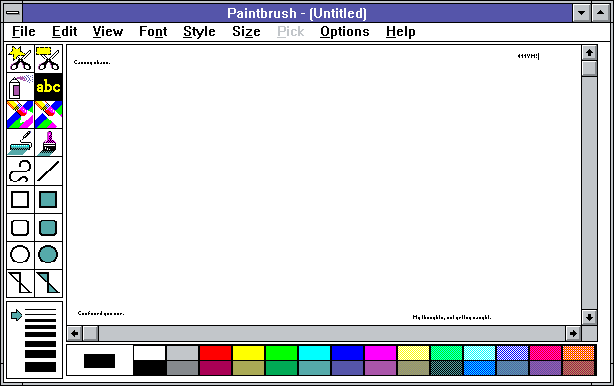Screen dimensions: 614x386
Task: Choose the thickest line width at bottom
Action: tap(40, 367)
